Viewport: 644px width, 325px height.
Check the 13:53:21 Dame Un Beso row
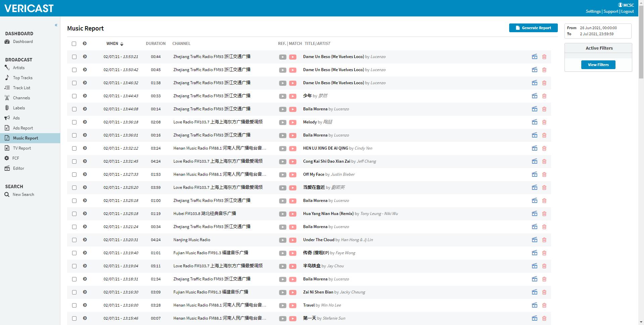(74, 57)
